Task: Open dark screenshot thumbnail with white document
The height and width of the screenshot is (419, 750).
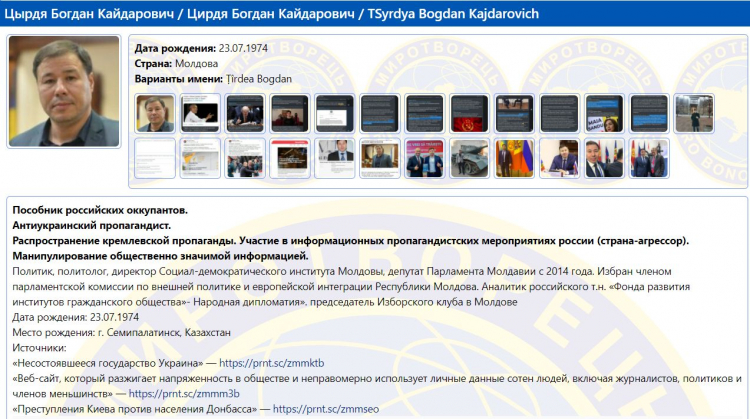Action: pyautogui.click(x=335, y=113)
